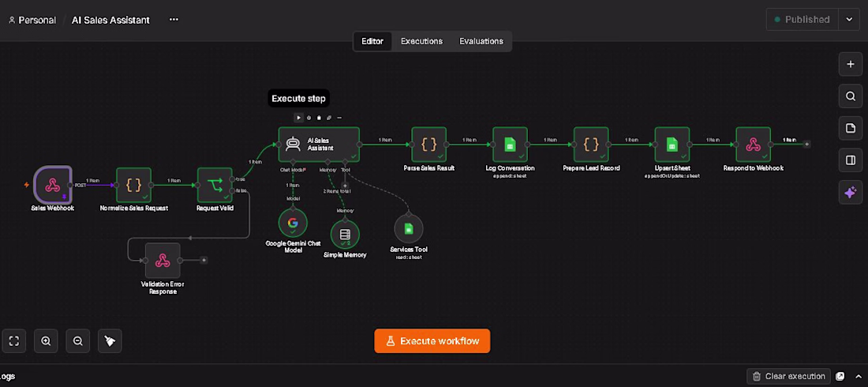The width and height of the screenshot is (868, 387).
Task: Select the Request Valid IF node
Action: pyautogui.click(x=215, y=185)
